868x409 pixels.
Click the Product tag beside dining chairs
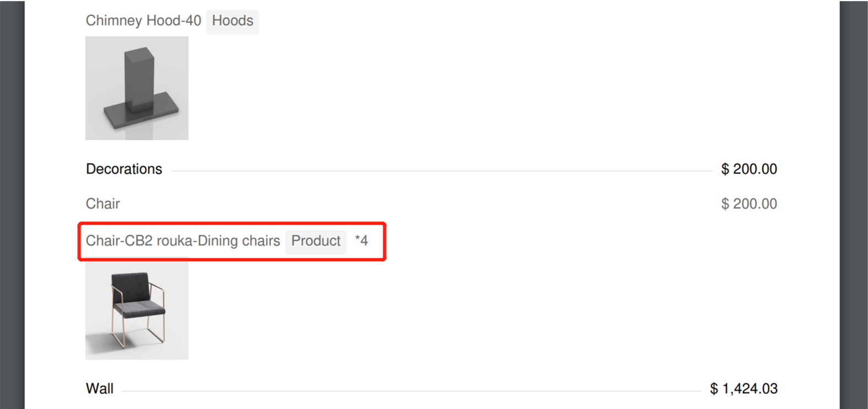tap(316, 241)
